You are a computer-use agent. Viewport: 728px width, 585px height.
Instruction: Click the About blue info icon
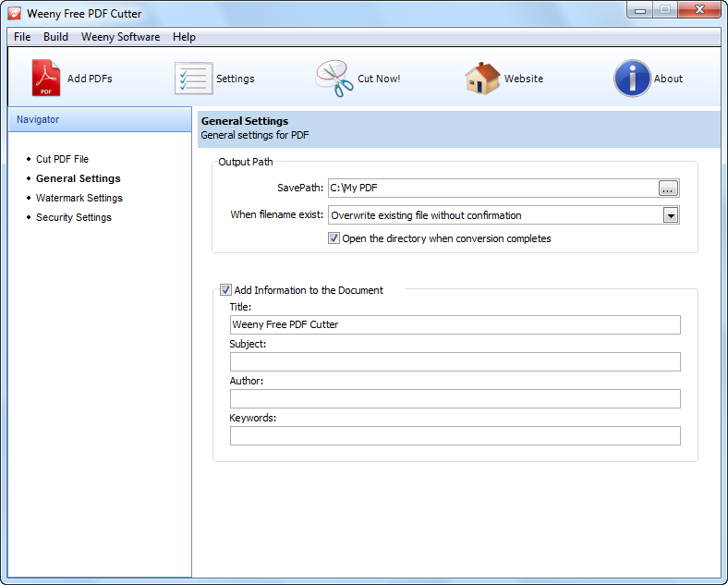pos(632,79)
